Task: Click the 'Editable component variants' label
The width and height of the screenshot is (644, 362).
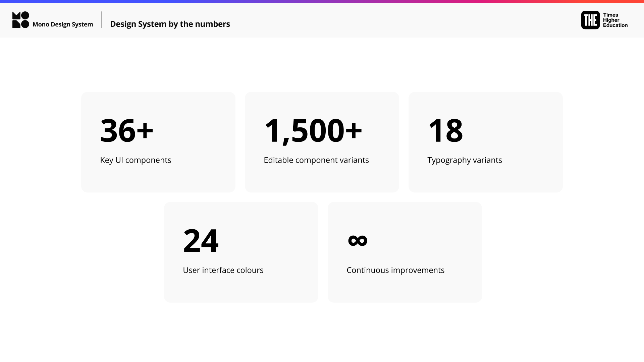Action: pos(316,160)
